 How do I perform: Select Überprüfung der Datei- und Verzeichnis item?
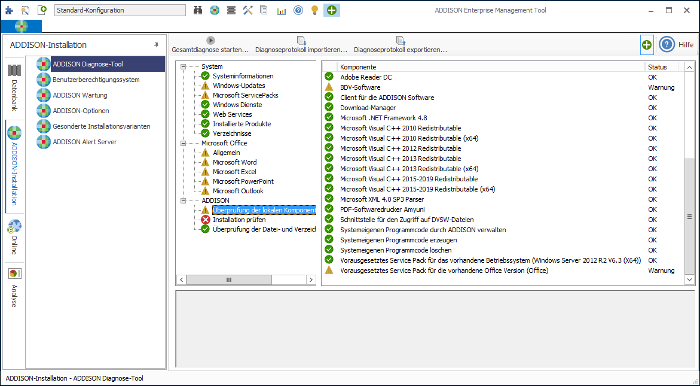tap(264, 230)
